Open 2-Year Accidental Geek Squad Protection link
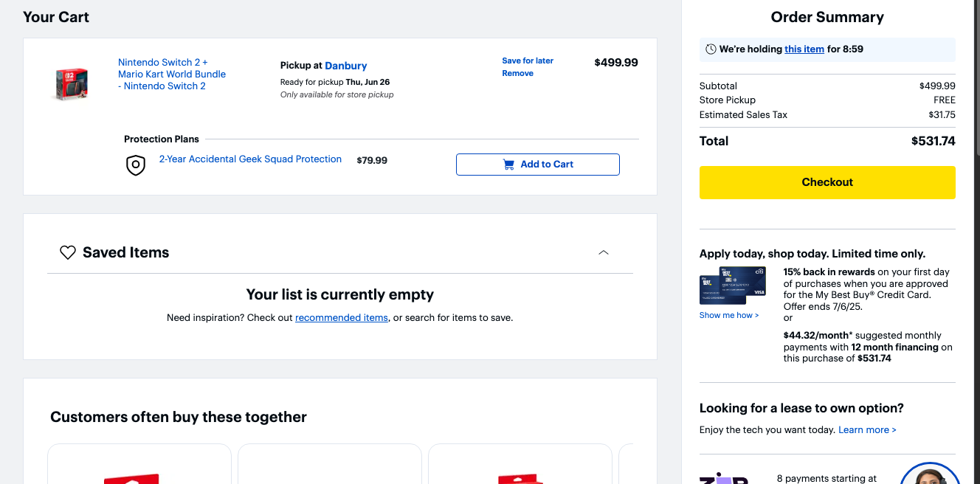980x484 pixels. pyautogui.click(x=250, y=159)
